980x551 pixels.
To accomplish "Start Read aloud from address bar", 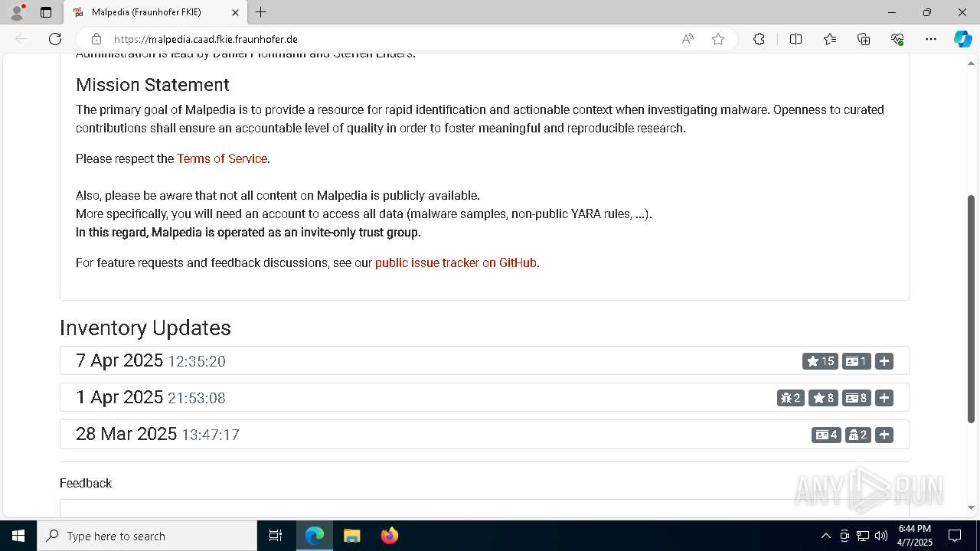I will point(688,39).
